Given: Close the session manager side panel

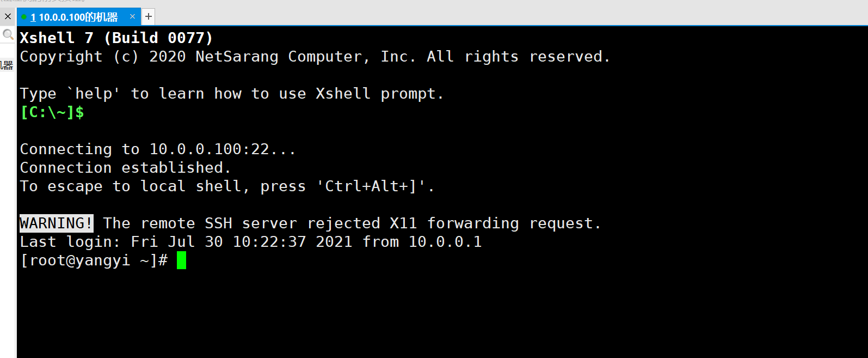Looking at the screenshot, I should (8, 16).
